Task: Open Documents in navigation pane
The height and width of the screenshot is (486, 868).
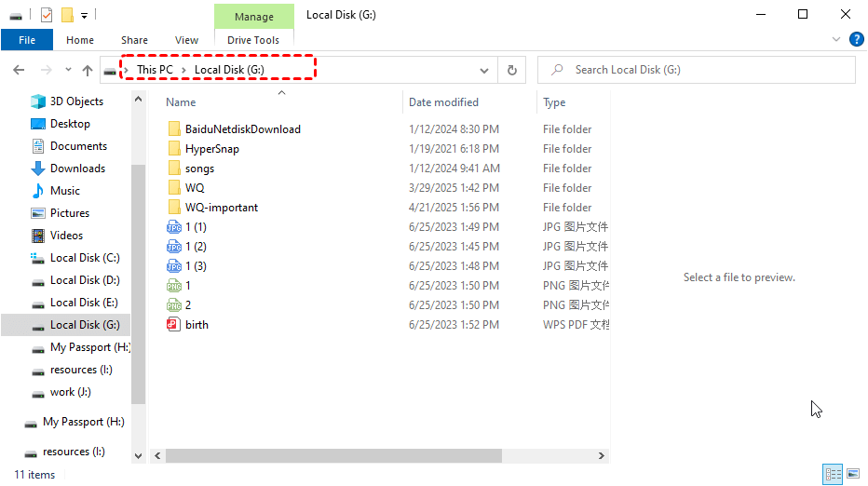Action: pyautogui.click(x=78, y=146)
